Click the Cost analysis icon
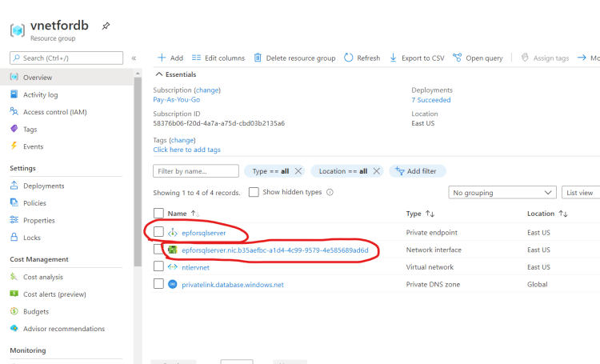This screenshot has height=364, width=600. click(x=14, y=276)
